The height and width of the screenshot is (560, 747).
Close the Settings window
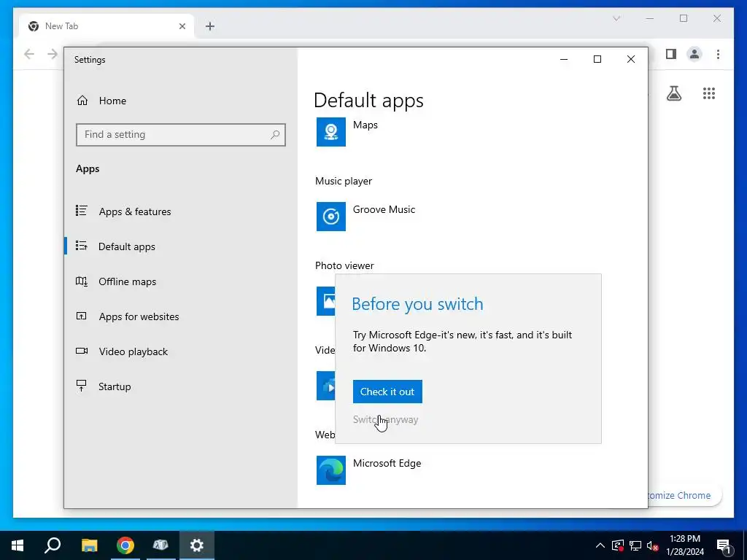(x=631, y=59)
